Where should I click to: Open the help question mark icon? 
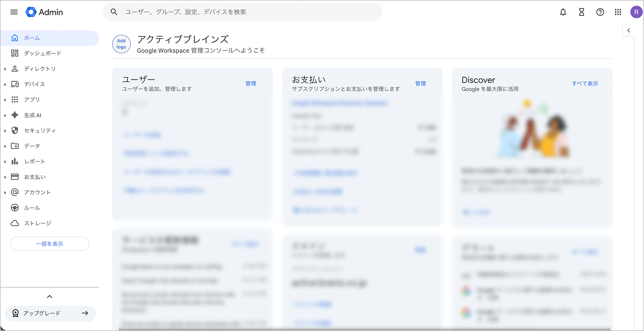600,12
